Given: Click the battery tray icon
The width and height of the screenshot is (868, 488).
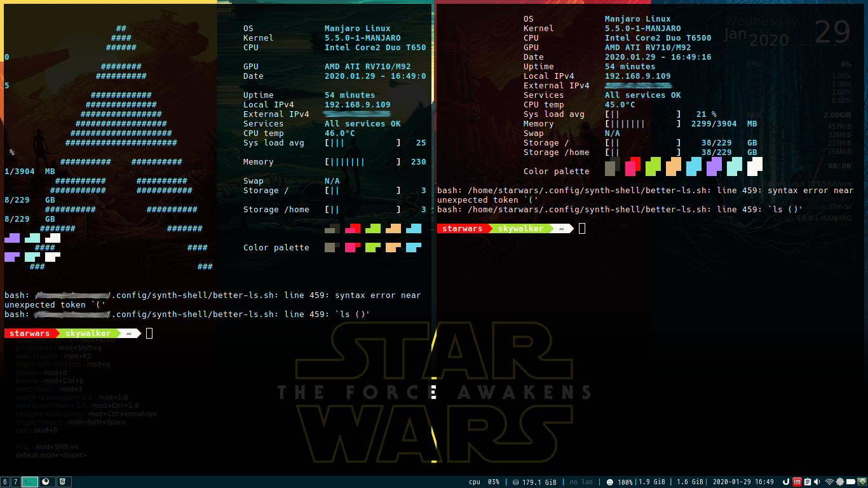Looking at the screenshot, I should coord(851,482).
